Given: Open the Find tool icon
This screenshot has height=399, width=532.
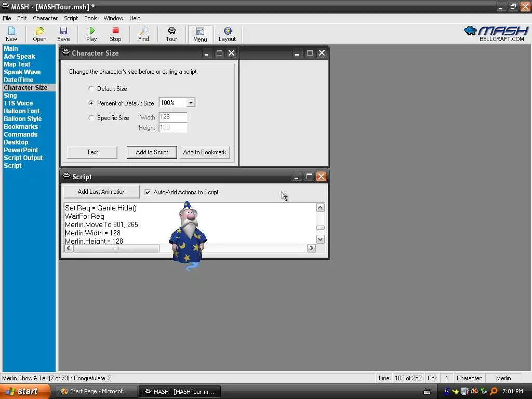Looking at the screenshot, I should pyautogui.click(x=143, y=34).
